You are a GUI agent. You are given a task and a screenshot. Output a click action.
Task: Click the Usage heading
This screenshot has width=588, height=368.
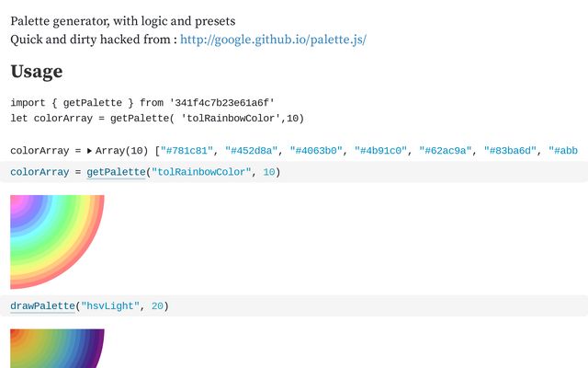click(x=37, y=72)
